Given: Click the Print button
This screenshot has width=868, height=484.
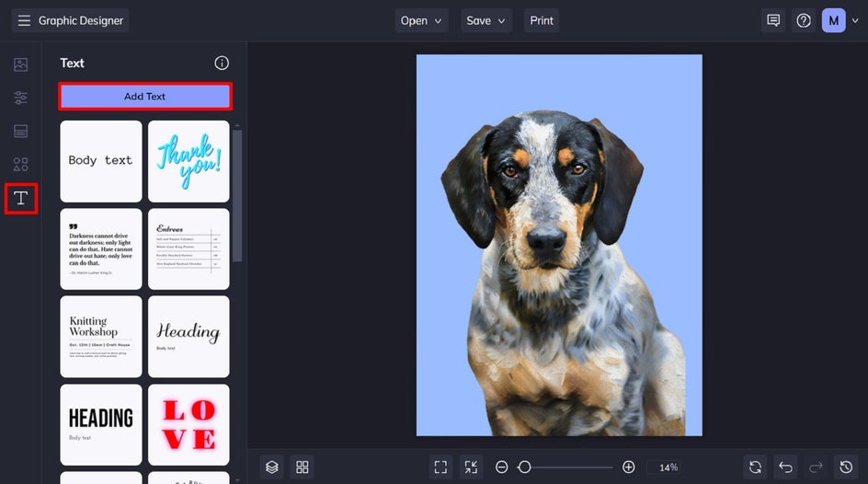Looking at the screenshot, I should [x=542, y=20].
